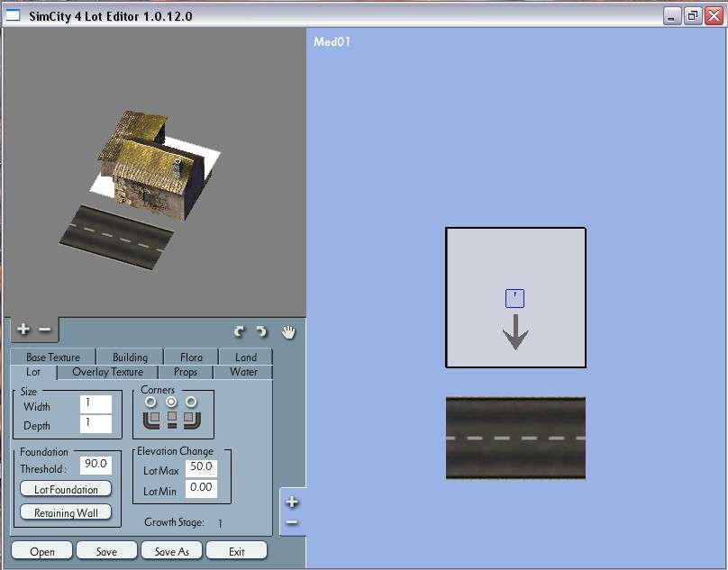
Task: Click the lot facing direction arrow
Action: (x=515, y=332)
